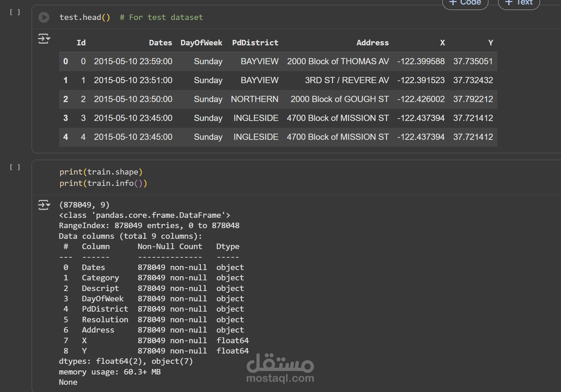The height and width of the screenshot is (392, 561).
Task: Click the mostaql.com watermark logo
Action: coord(280,368)
